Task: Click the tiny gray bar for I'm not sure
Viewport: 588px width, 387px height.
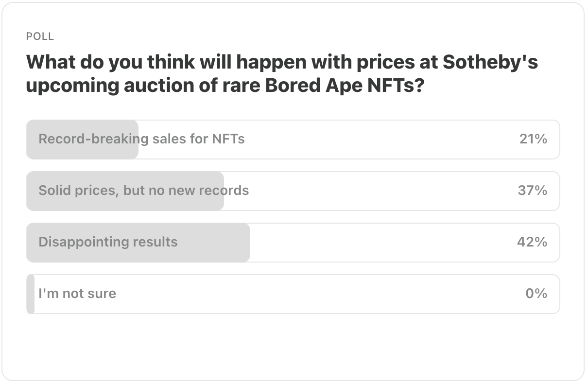Action: click(x=30, y=294)
